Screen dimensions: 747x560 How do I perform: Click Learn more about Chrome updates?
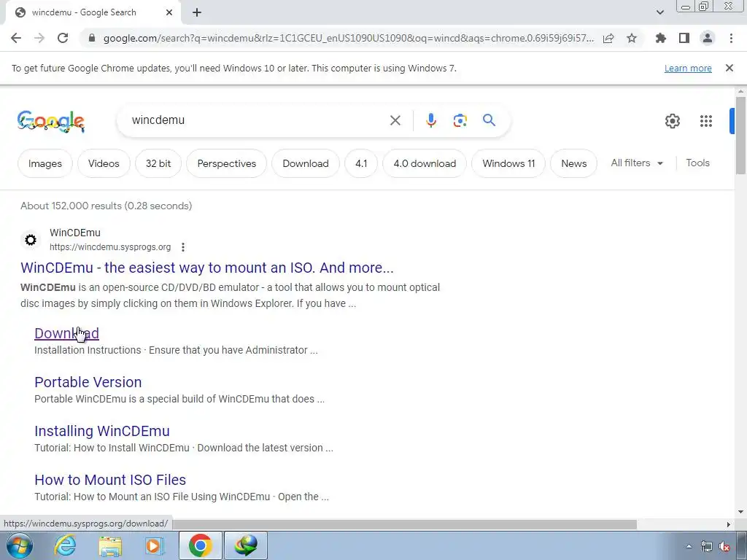tap(688, 68)
